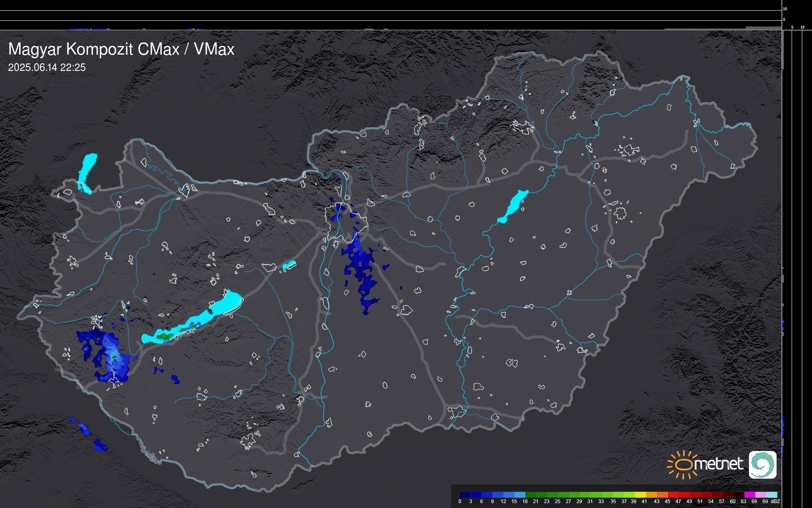Click the 2025.06.14 22:25 timestamp

(47, 68)
